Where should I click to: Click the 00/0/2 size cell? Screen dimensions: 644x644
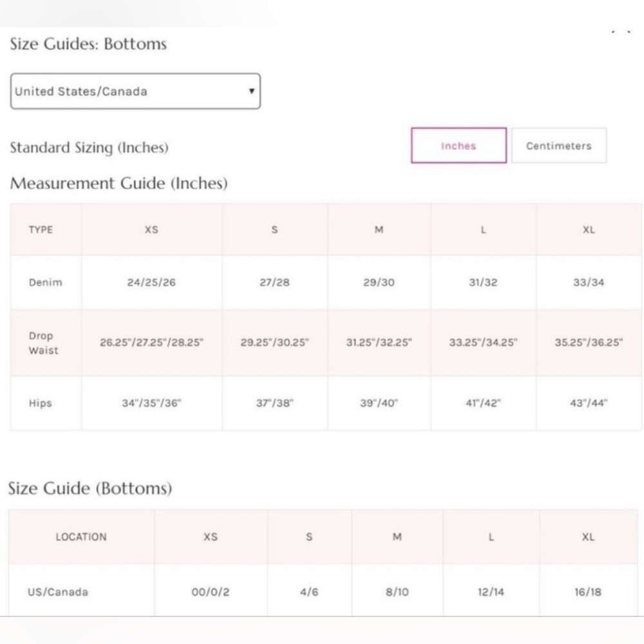(x=210, y=592)
